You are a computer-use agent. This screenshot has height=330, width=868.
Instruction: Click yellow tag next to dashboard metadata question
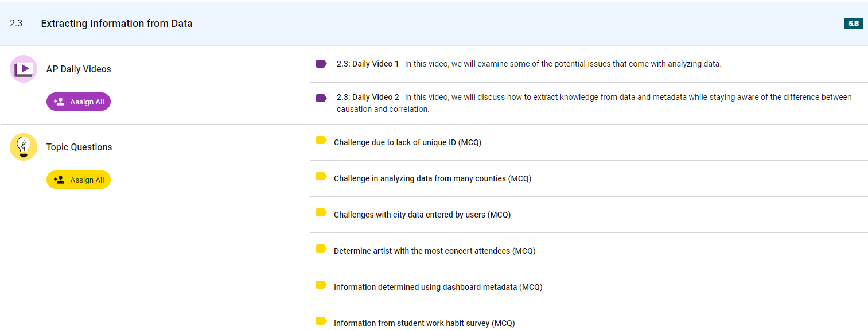coord(321,285)
